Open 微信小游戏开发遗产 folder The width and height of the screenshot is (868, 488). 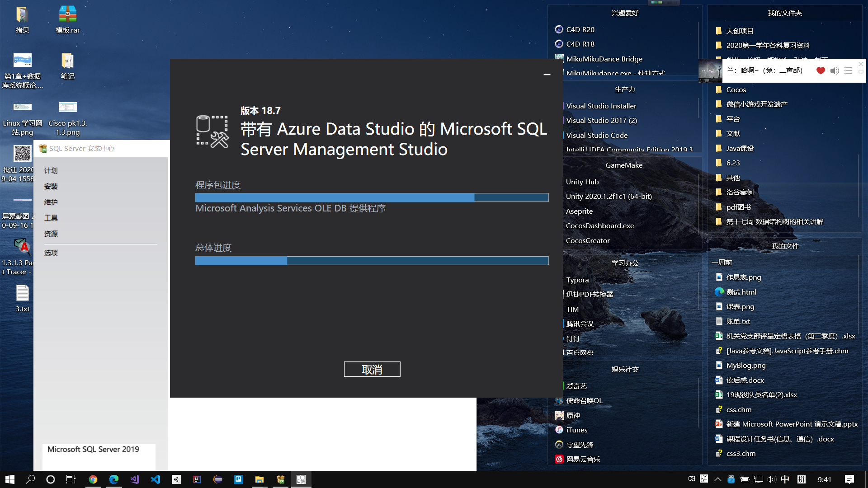coord(751,104)
